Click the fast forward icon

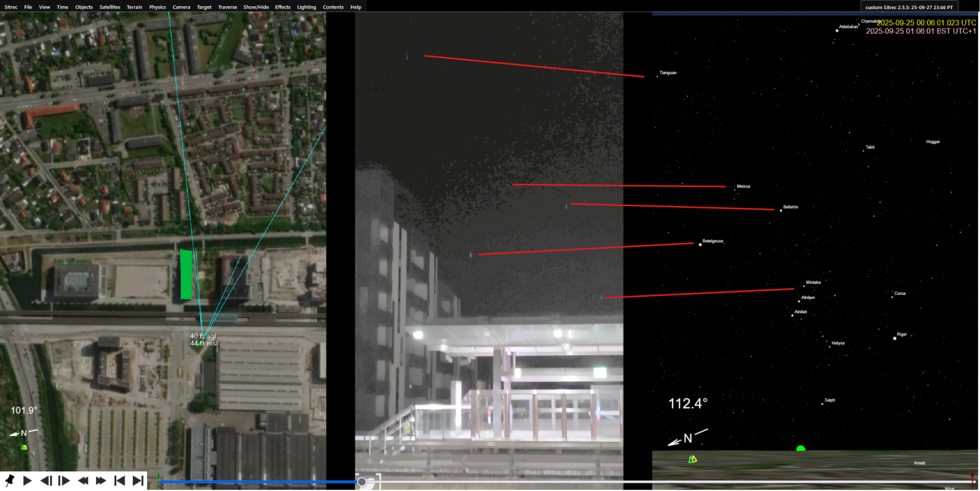tap(101, 481)
